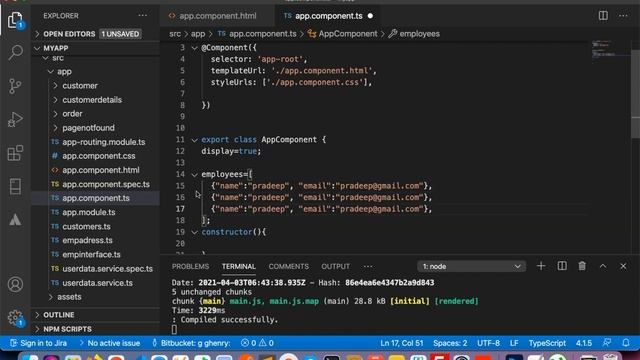This screenshot has height=360, width=640.
Task: Open the terminal selector dropdown '1: node'
Action: (471, 267)
